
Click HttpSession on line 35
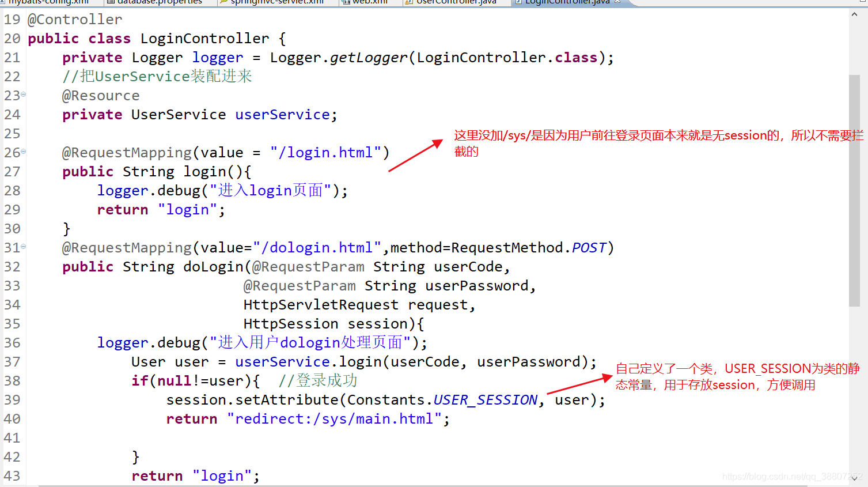291,324
